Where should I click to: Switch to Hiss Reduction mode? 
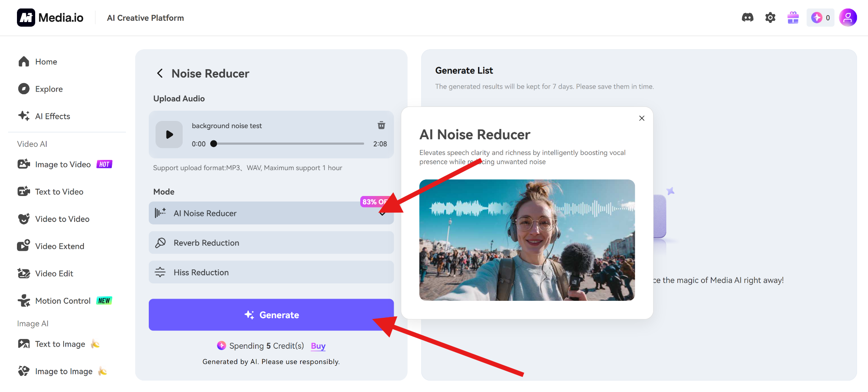pyautogui.click(x=271, y=272)
